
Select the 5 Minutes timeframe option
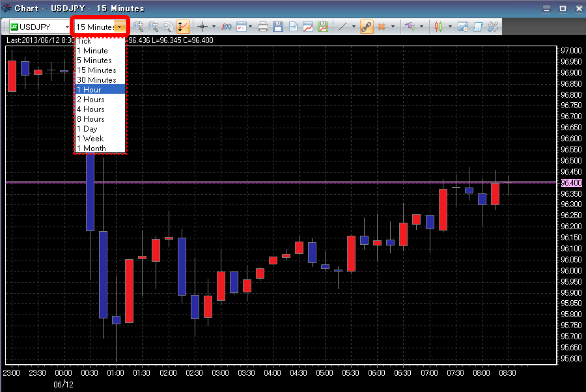[x=100, y=61]
